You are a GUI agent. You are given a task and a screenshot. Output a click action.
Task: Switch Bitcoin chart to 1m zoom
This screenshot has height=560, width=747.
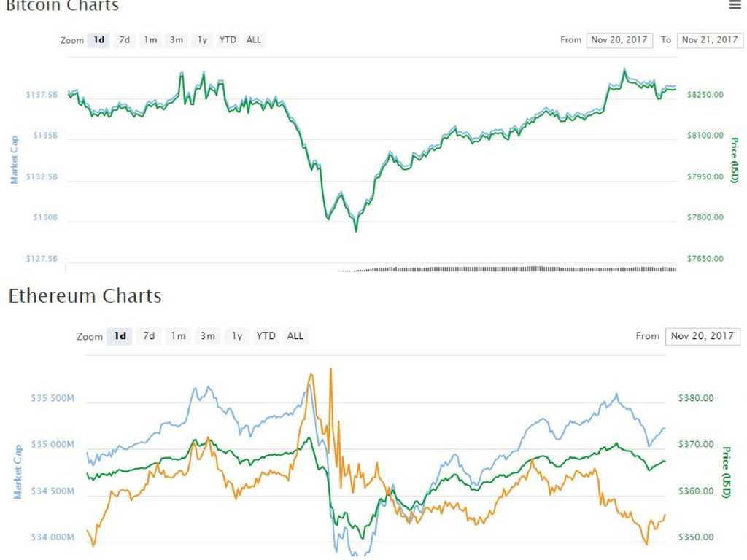click(x=150, y=40)
